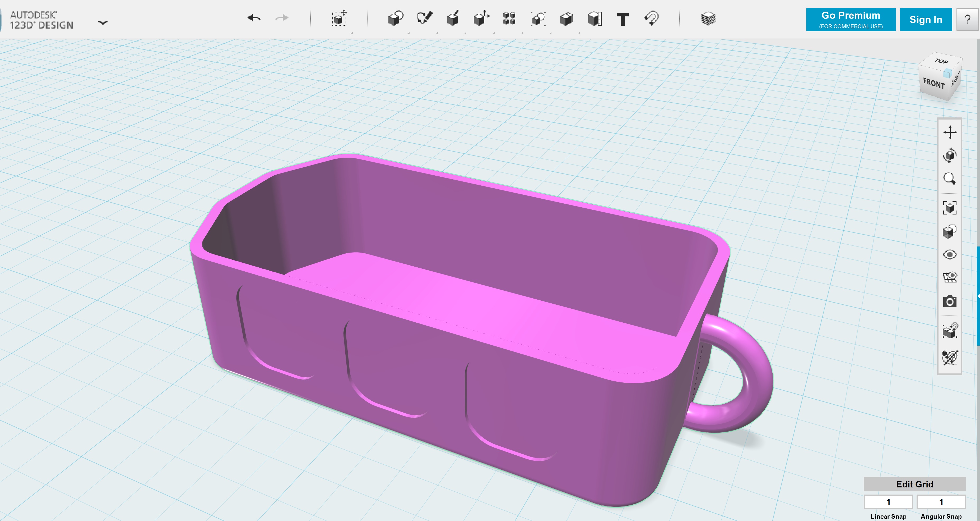Redo the previously undone action
This screenshot has height=521, width=980.
coord(281,18)
